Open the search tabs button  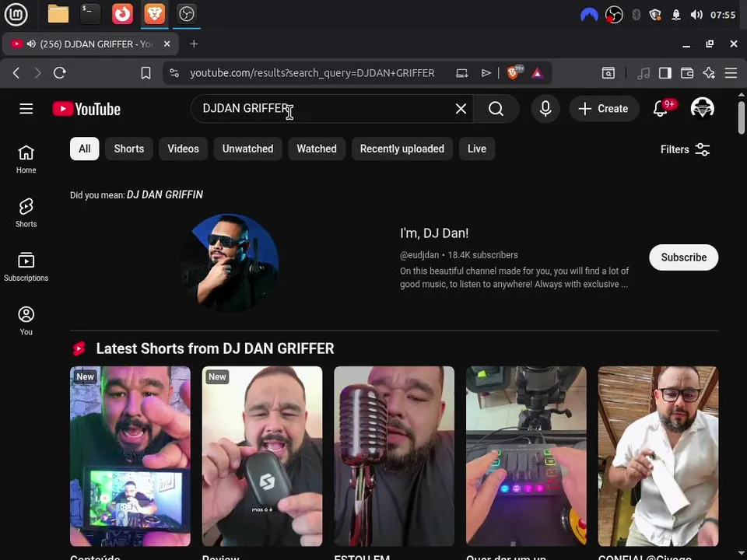[608, 73]
